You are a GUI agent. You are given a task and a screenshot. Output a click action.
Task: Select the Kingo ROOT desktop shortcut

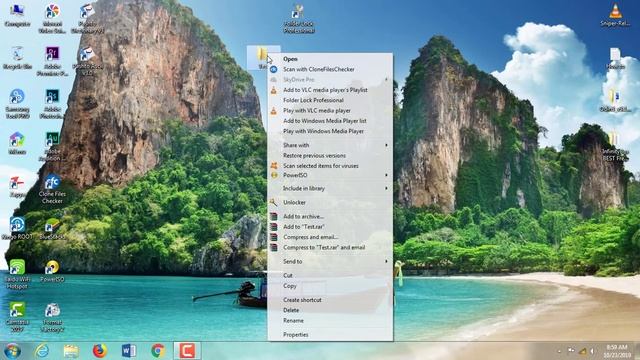click(17, 229)
